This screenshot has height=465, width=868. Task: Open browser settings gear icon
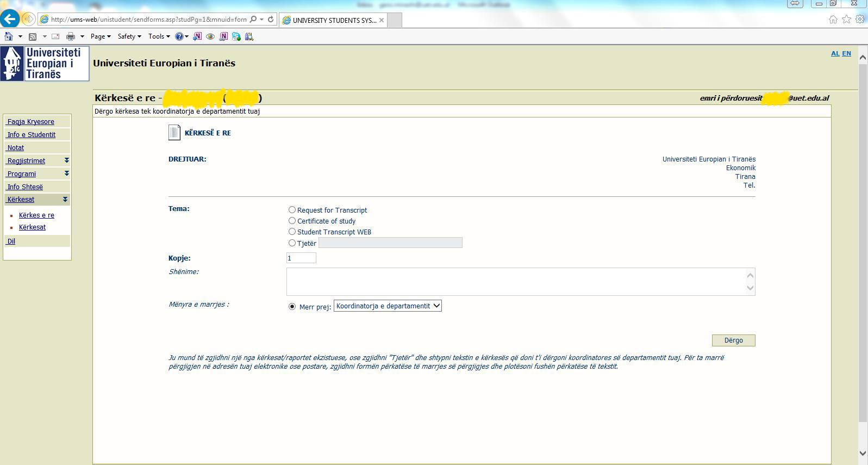pyautogui.click(x=860, y=20)
